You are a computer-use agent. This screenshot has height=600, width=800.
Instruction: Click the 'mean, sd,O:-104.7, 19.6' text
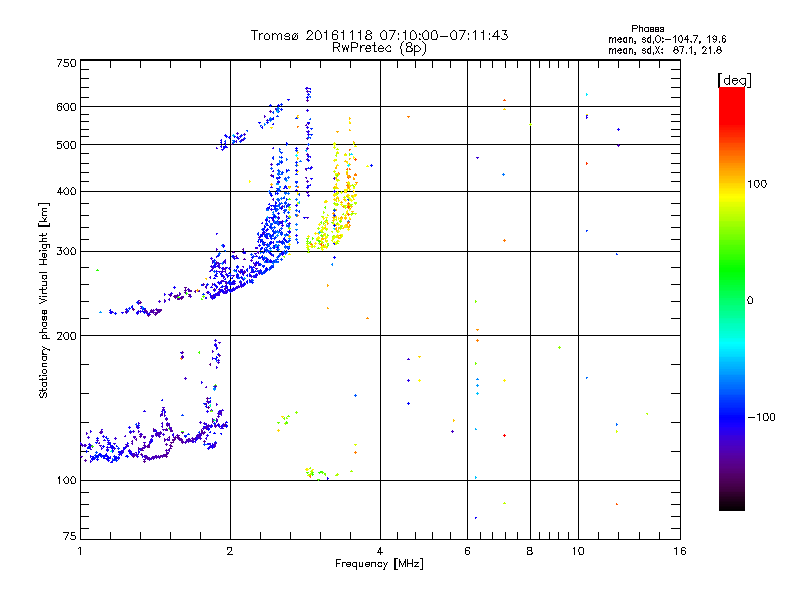[667, 39]
